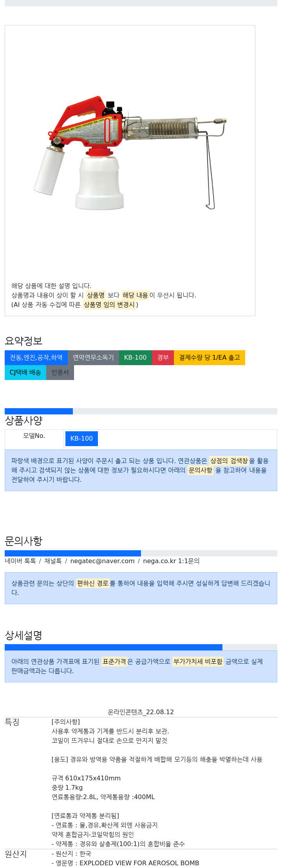Open the 채널톡 inquiry link
This screenshot has height=868, width=282.
pyautogui.click(x=53, y=561)
